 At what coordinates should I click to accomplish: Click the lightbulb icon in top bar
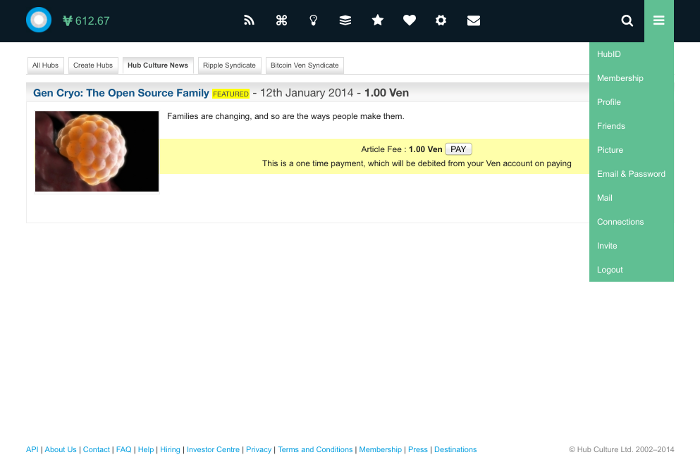[313, 20]
